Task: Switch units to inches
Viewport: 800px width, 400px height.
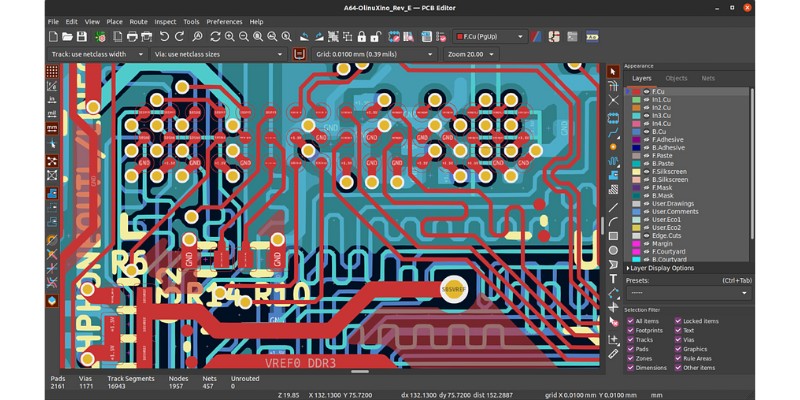Action: tap(52, 100)
